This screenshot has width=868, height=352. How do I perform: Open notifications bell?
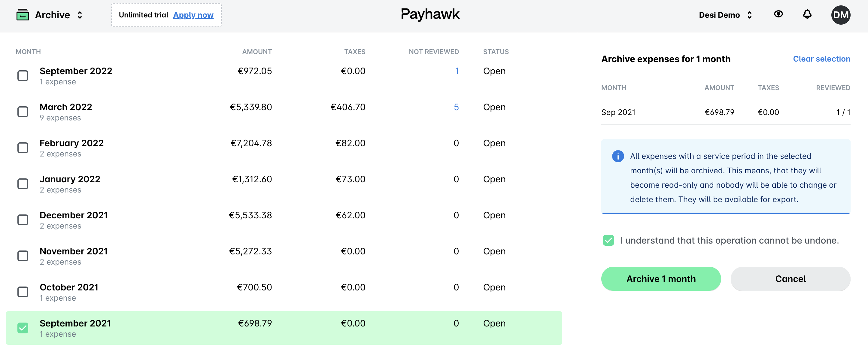coord(807,14)
